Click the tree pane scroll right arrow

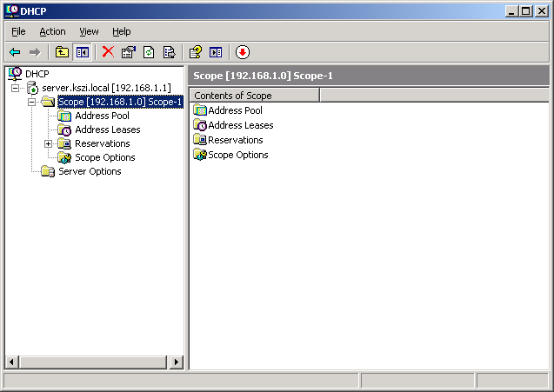click(x=177, y=362)
